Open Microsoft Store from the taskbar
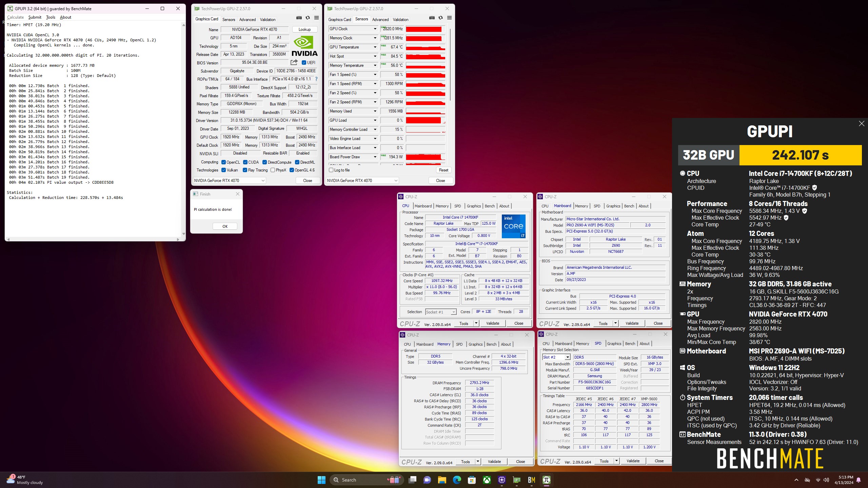The image size is (868, 488). 472,480
